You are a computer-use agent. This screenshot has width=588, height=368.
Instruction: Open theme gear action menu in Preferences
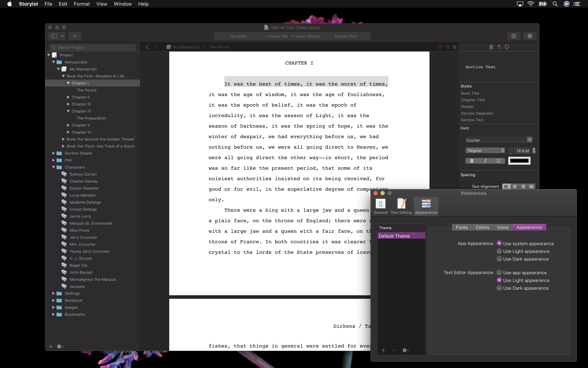pyautogui.click(x=406, y=350)
